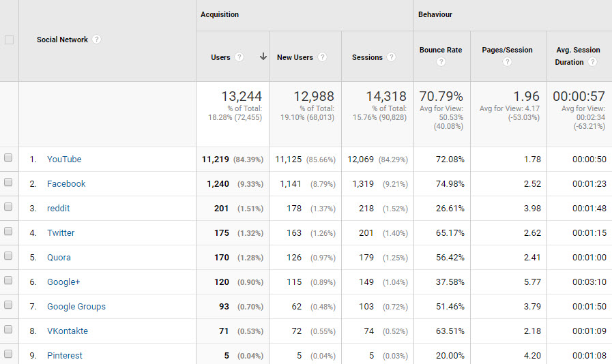612x364 pixels.
Task: Select Pinterest bounce rate 20.00%
Action: tap(450, 356)
